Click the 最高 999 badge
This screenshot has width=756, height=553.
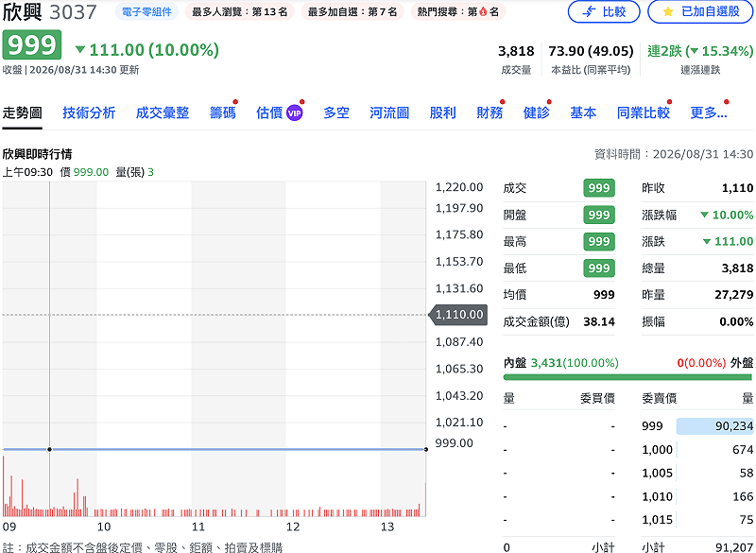(x=599, y=241)
